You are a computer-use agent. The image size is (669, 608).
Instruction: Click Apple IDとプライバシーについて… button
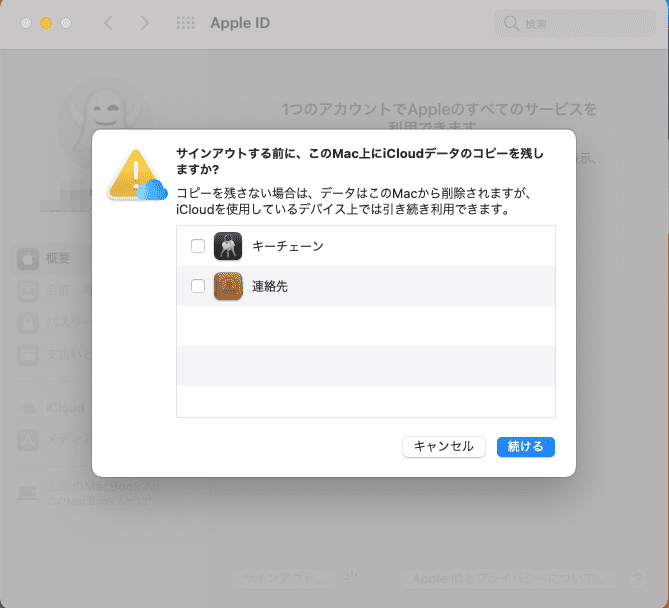(508, 579)
